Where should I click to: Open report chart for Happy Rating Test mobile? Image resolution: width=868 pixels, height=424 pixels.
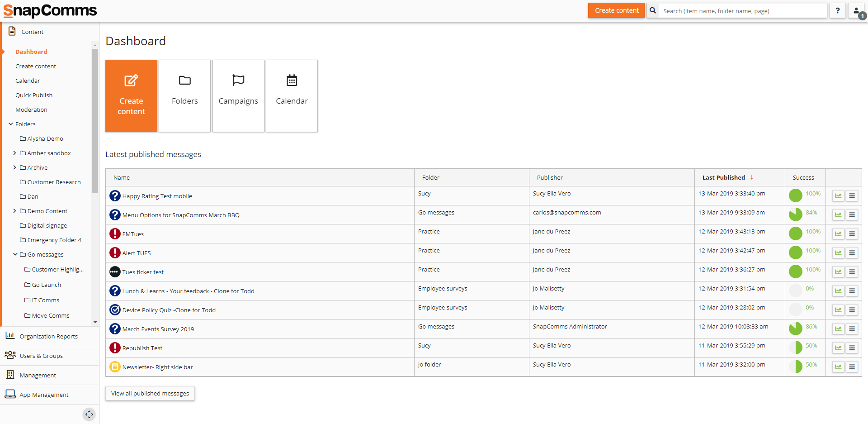point(838,196)
